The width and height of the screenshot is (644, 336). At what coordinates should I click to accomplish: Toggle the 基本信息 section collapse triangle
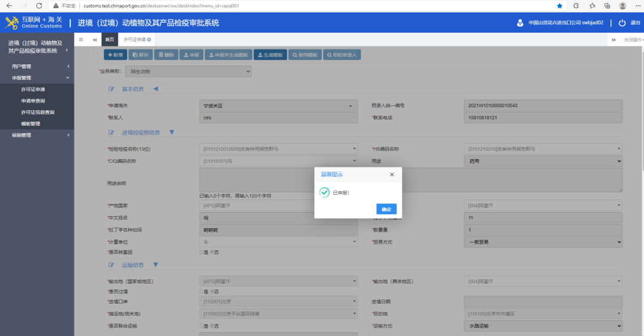156,89
